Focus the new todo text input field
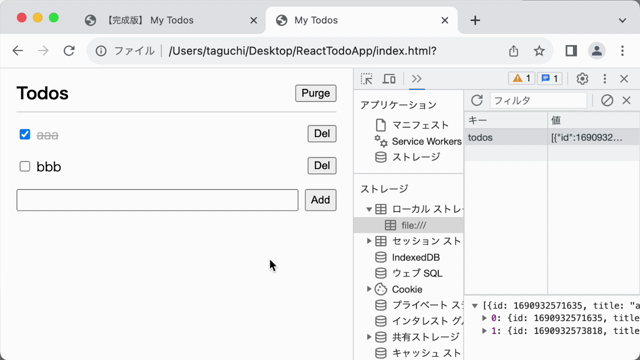The image size is (640, 360). (x=158, y=200)
